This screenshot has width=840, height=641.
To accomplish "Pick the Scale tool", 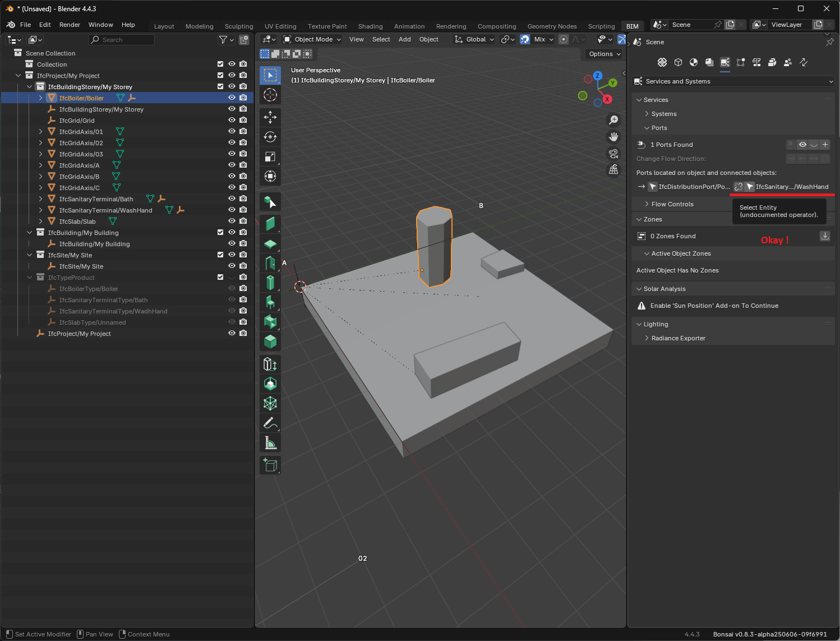I will click(270, 156).
